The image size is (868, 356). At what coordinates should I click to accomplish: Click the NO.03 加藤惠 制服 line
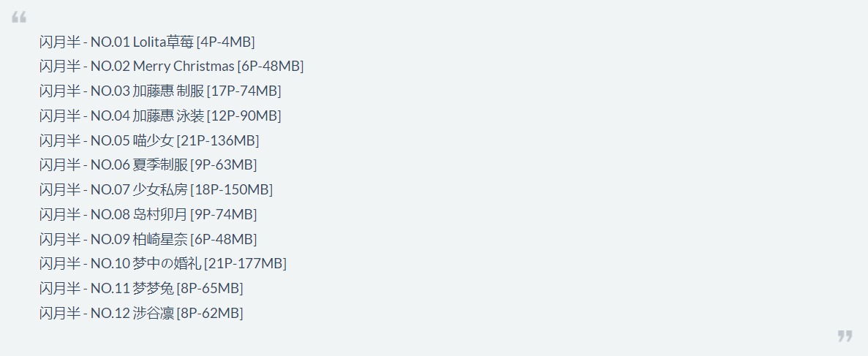(x=160, y=91)
